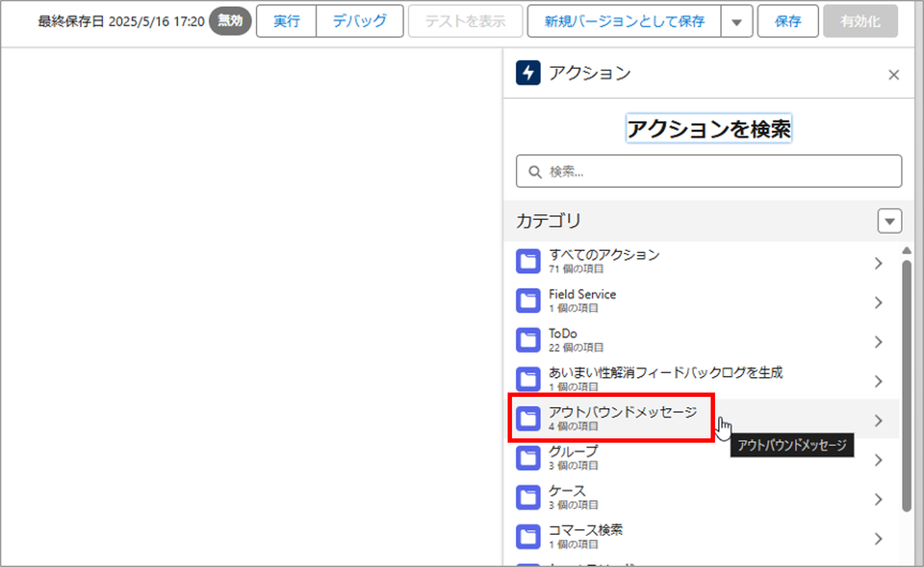Click the テストを表示 button
This screenshot has width=924, height=567.
[465, 21]
